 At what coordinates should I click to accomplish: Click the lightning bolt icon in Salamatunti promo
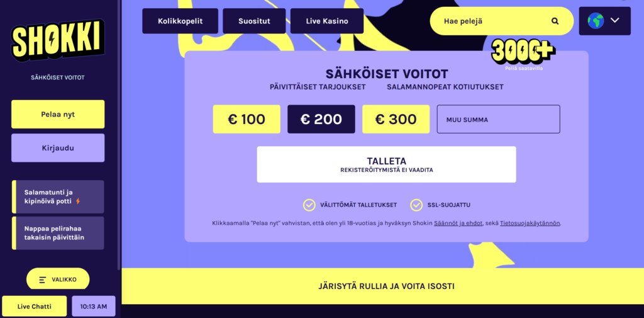(x=78, y=202)
